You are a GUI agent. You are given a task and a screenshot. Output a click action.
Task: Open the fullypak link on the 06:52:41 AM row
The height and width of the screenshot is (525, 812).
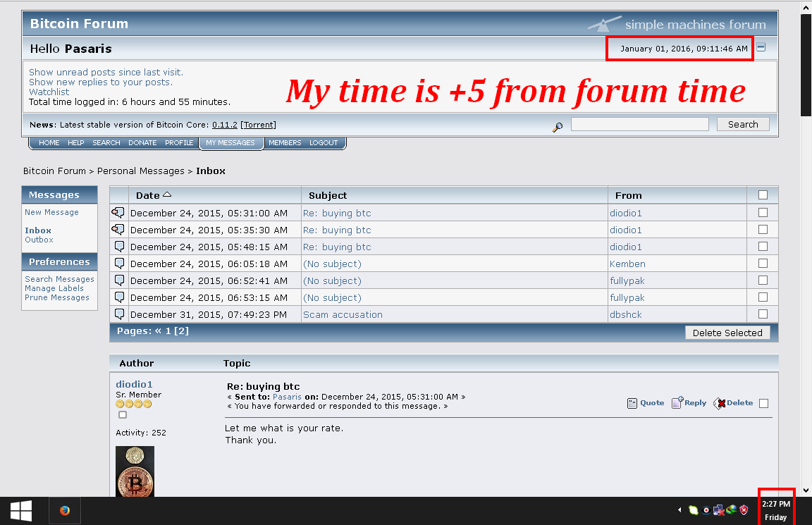pos(627,280)
